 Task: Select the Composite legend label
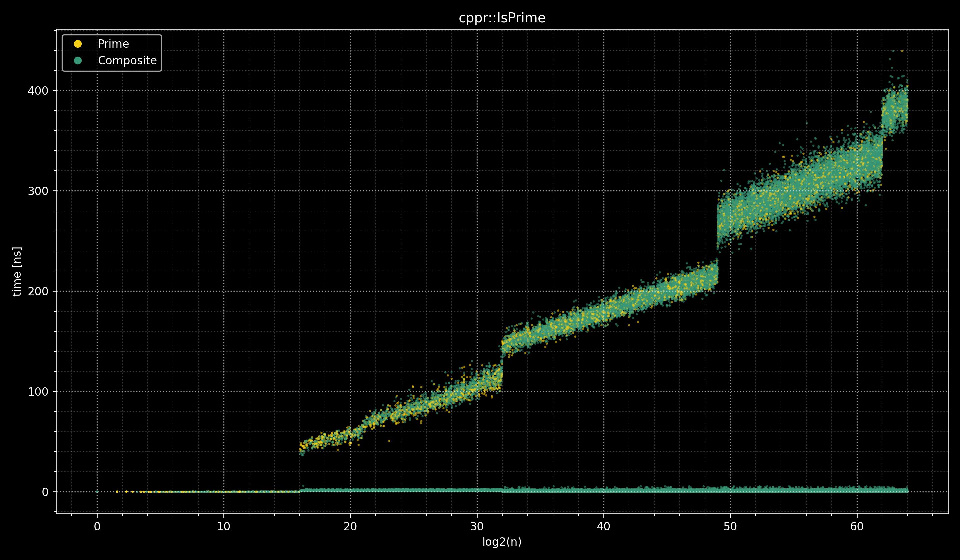coord(127,61)
